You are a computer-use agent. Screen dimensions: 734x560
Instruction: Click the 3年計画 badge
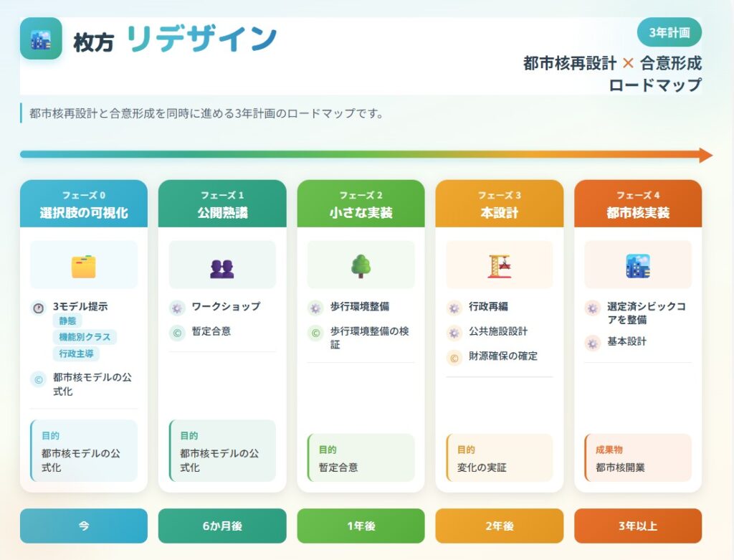669,32
